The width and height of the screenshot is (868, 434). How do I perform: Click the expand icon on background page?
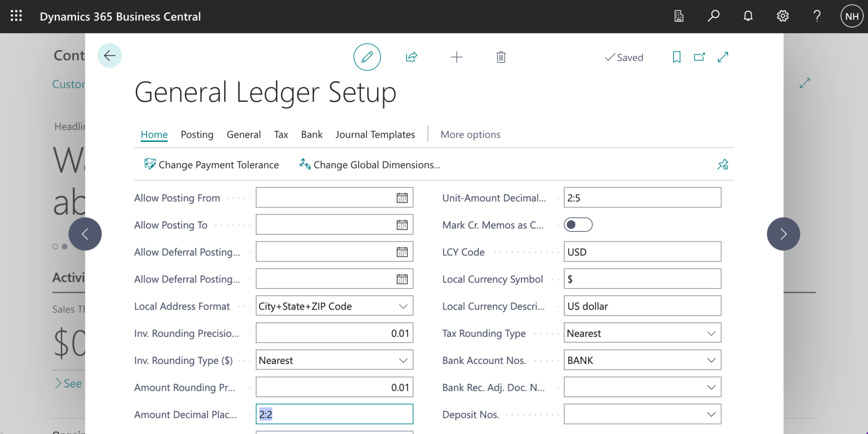[805, 83]
